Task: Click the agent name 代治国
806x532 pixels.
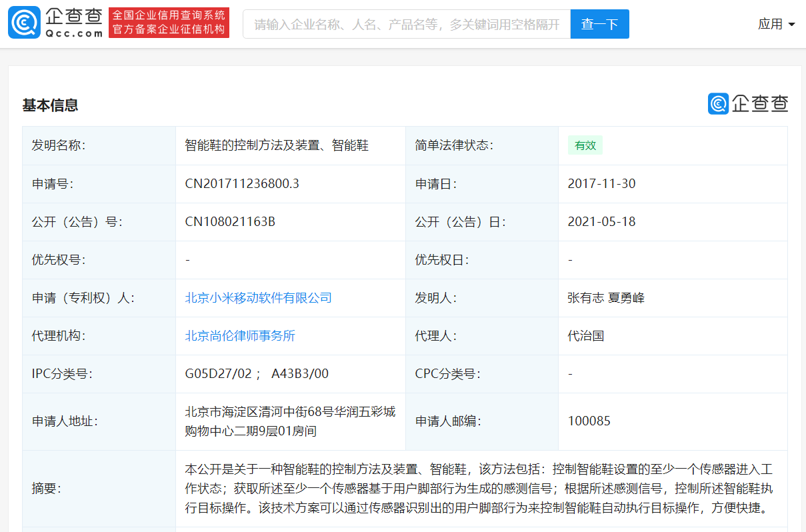Action: coord(586,336)
